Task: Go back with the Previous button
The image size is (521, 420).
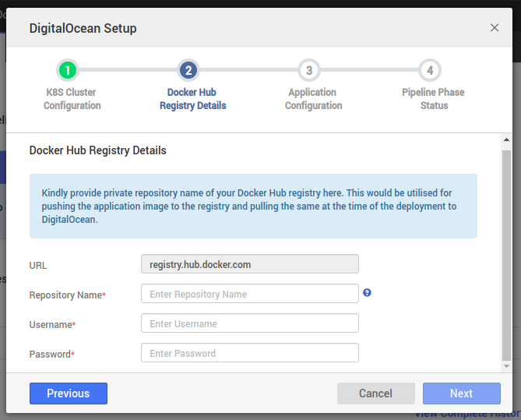Action: [69, 394]
